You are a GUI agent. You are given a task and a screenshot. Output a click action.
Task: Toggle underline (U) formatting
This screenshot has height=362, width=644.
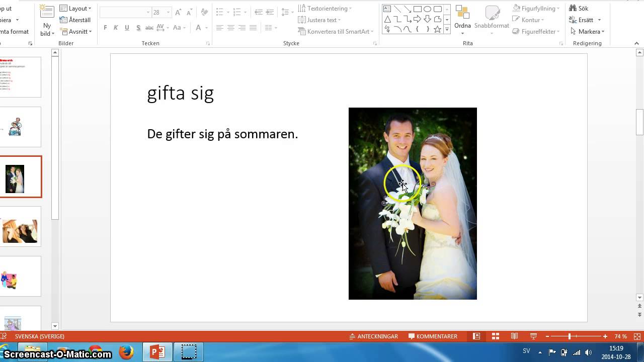[x=127, y=28]
